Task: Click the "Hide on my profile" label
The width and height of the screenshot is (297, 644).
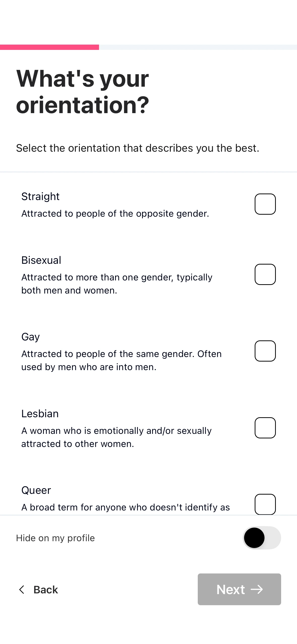Action: point(55,538)
